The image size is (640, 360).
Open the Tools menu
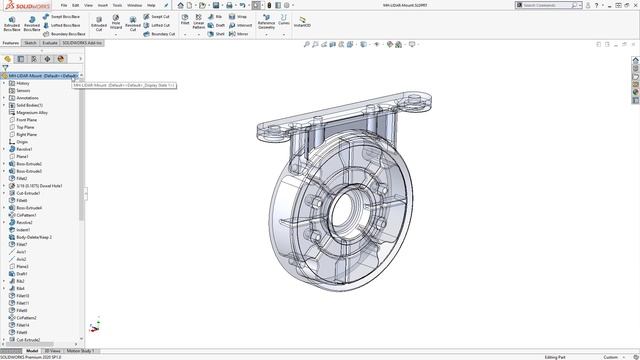point(117,5)
